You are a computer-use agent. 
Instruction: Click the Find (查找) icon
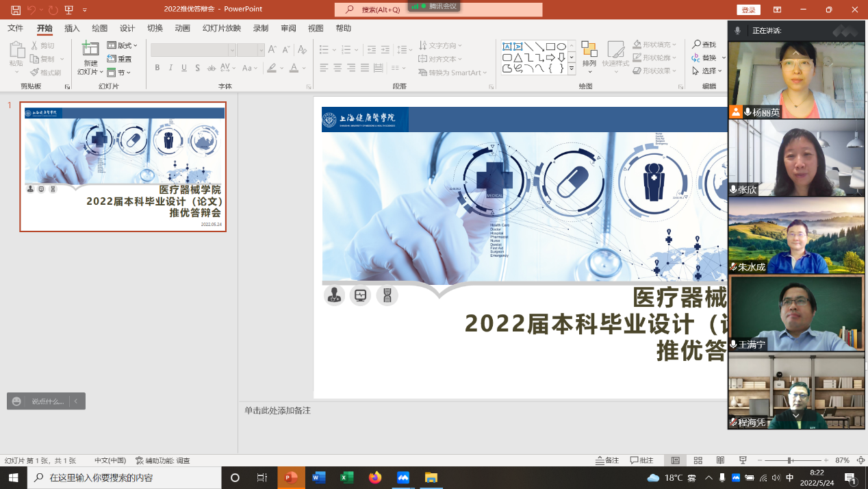(704, 45)
